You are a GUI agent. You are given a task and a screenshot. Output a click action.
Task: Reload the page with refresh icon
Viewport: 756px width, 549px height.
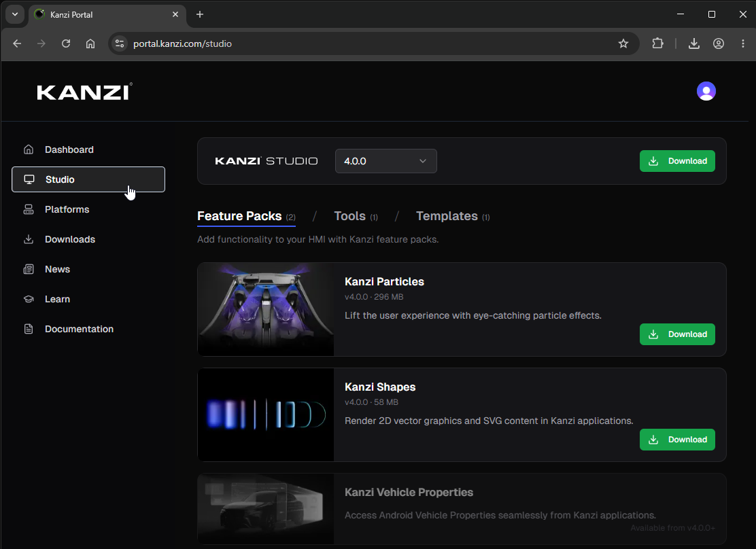click(66, 43)
